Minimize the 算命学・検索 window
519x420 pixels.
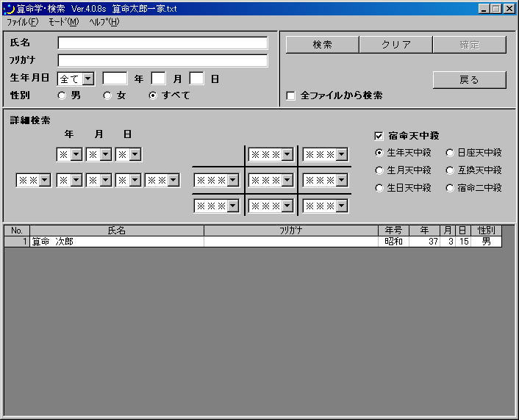484,9
